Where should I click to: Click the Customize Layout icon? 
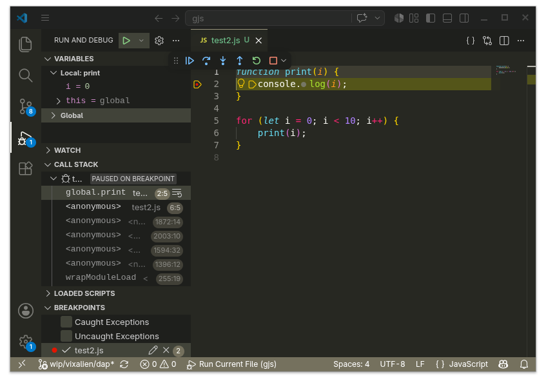414,18
